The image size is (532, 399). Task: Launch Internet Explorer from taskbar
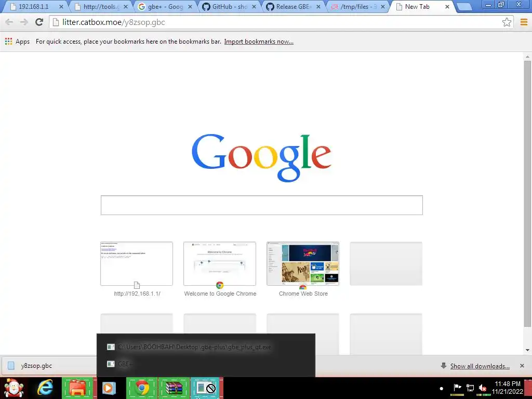point(45,388)
